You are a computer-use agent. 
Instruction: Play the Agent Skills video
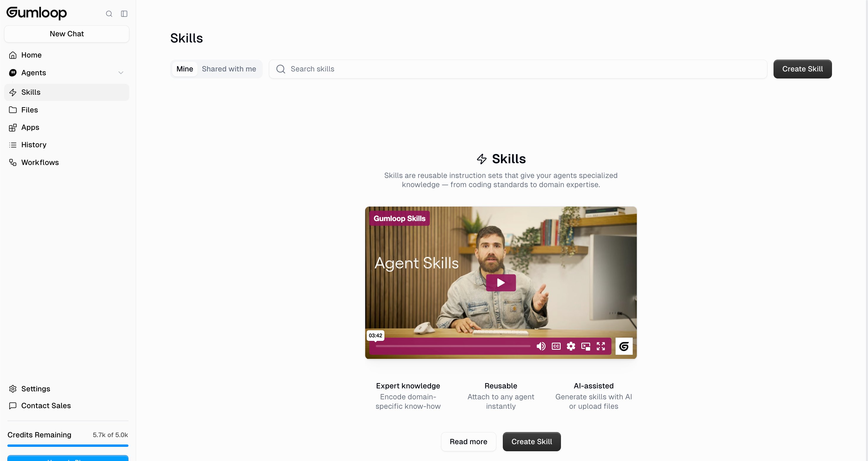tap(501, 283)
